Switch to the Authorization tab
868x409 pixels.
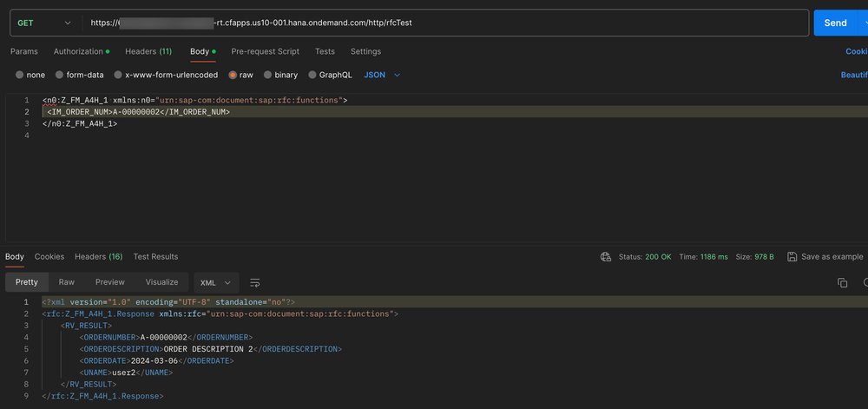(78, 52)
